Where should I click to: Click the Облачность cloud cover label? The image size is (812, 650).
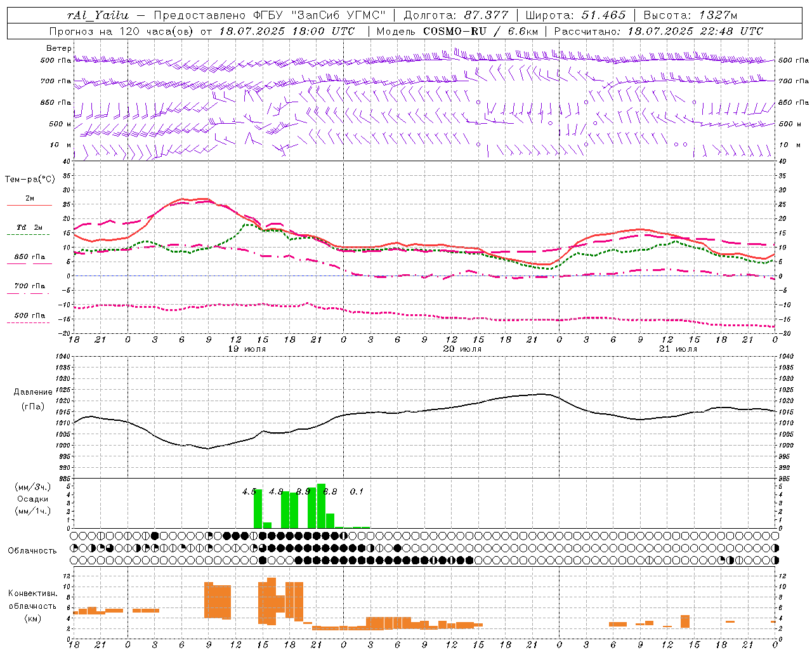(32, 550)
